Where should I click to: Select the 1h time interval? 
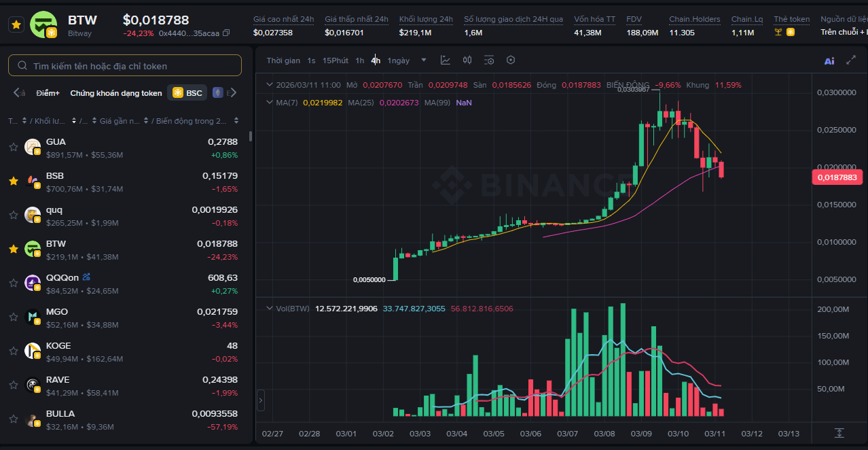click(x=359, y=60)
